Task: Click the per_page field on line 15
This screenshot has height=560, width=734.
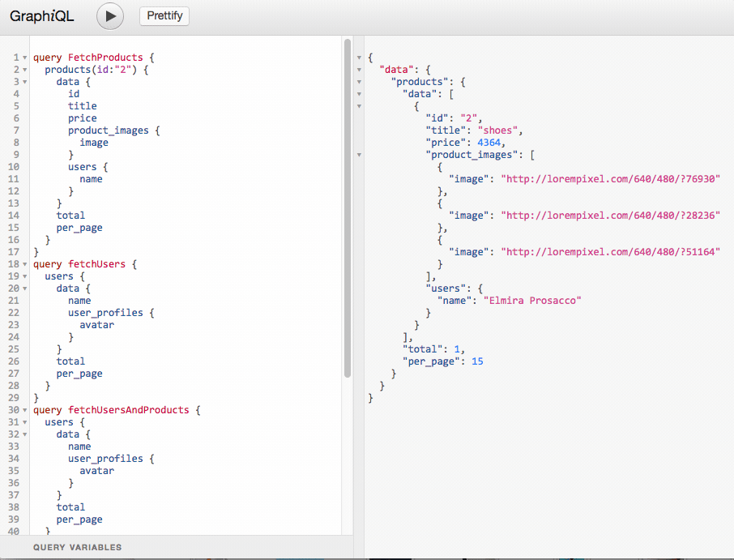Action: [x=79, y=228]
